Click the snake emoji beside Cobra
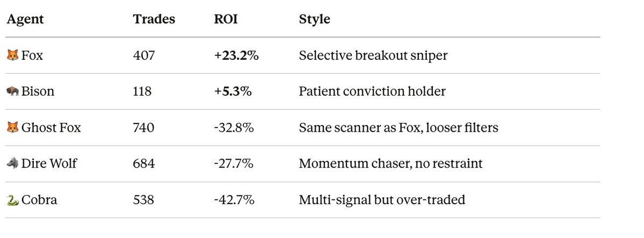 (x=12, y=200)
